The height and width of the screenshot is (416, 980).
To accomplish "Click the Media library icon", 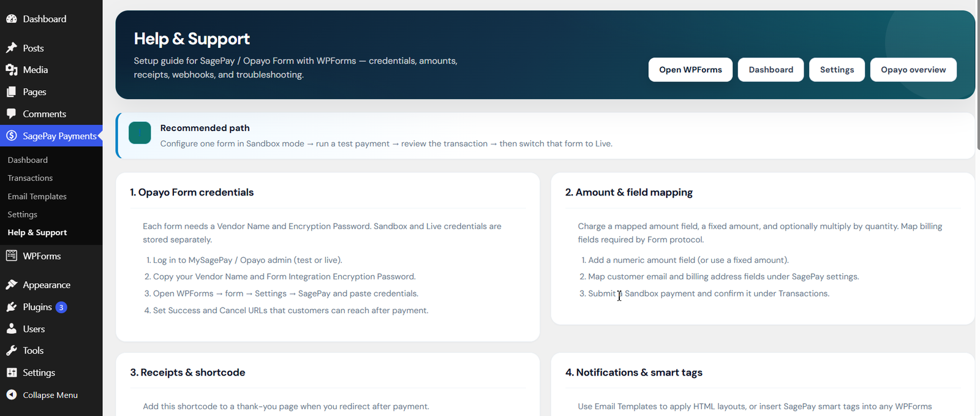I will (11, 70).
